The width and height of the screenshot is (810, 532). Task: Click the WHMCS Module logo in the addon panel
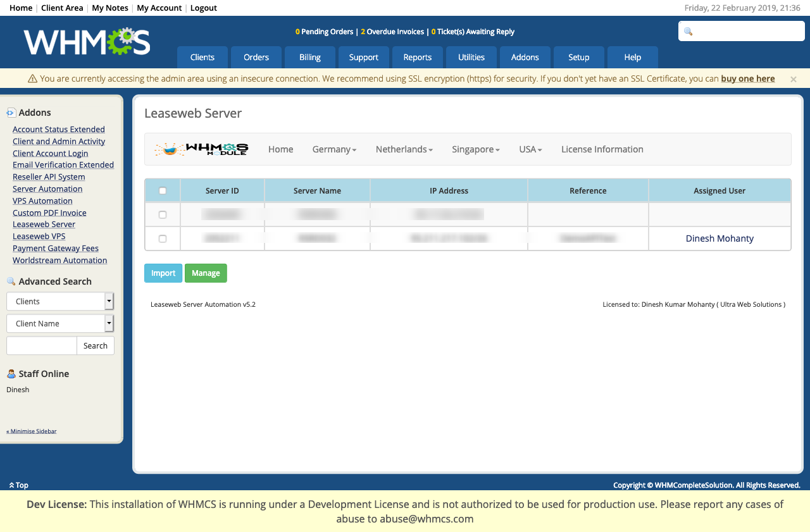click(201, 149)
